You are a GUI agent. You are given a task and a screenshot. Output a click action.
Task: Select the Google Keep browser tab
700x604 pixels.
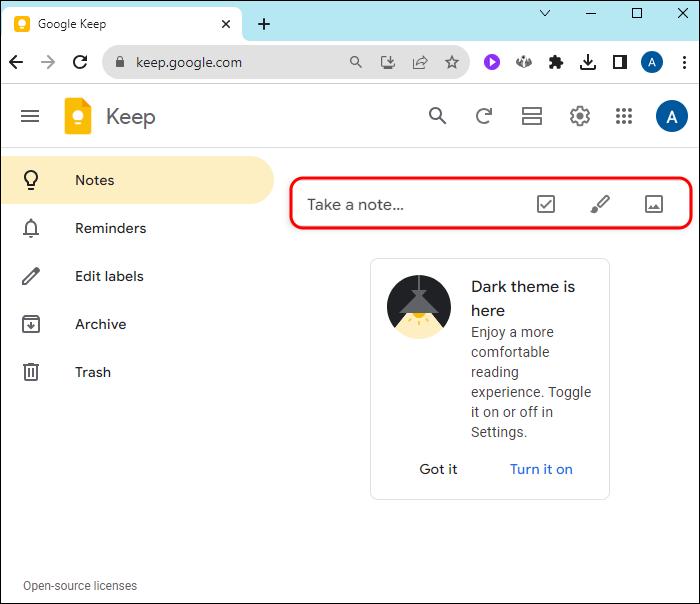pos(121,24)
